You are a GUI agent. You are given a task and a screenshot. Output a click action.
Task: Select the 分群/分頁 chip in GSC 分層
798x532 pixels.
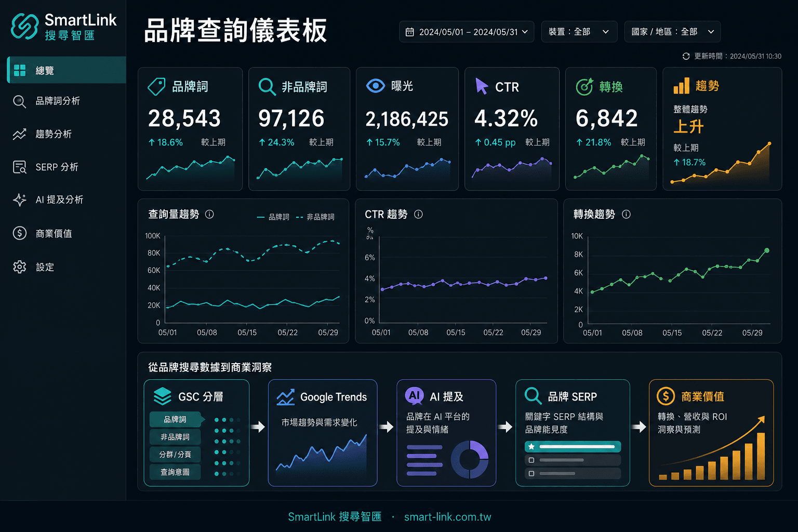coord(175,455)
